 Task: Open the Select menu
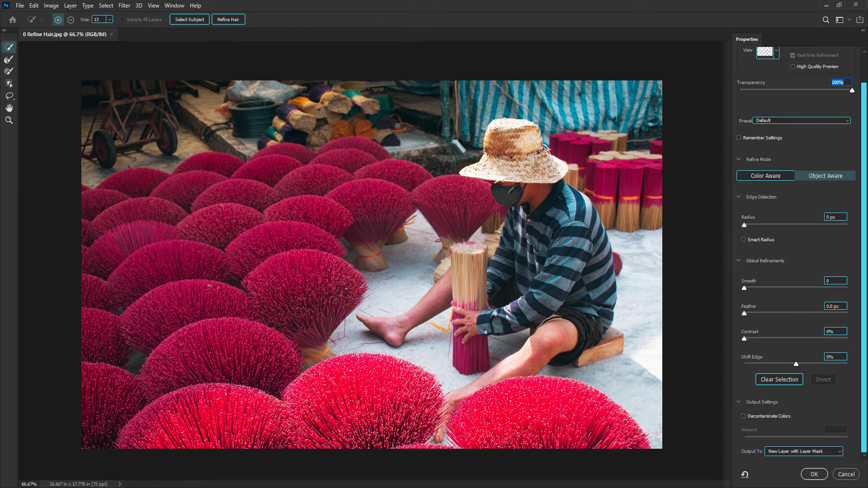106,5
